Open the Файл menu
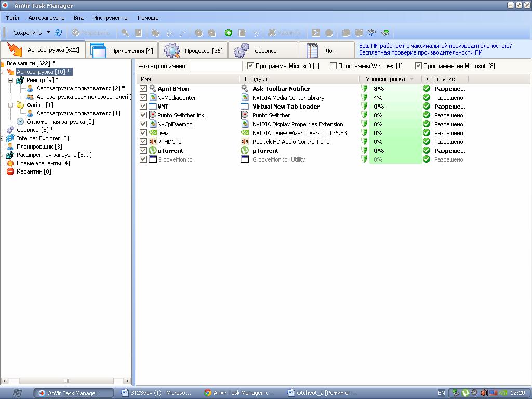The height and width of the screenshot is (399, 532). (x=12, y=18)
